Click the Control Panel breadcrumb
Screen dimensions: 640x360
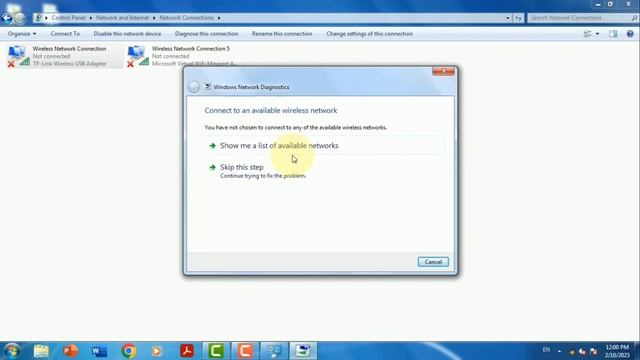(69, 18)
